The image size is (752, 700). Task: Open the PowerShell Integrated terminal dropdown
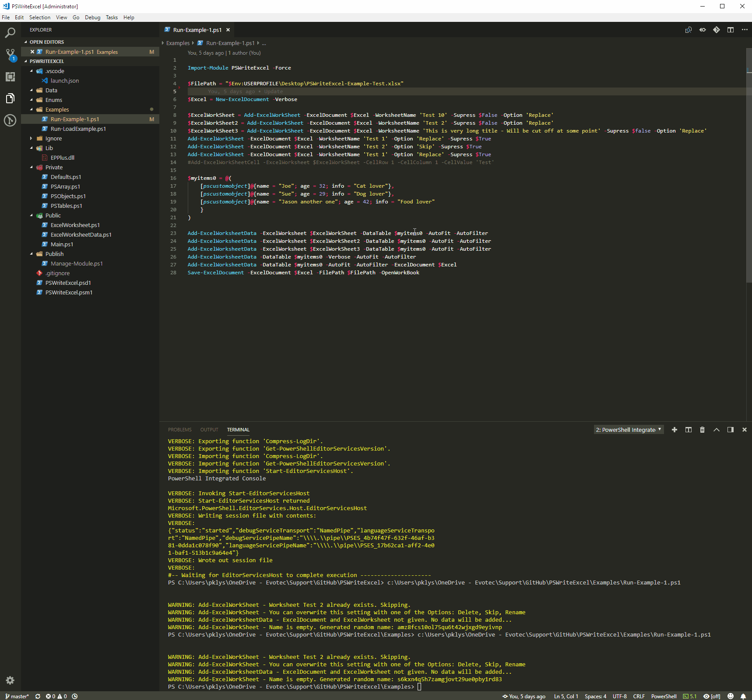click(x=629, y=430)
